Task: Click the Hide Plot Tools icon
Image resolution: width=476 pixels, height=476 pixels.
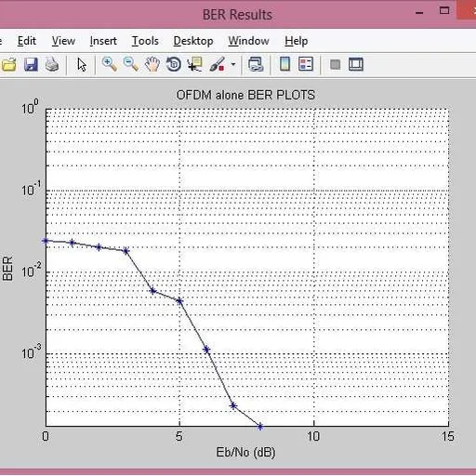Action: click(335, 65)
